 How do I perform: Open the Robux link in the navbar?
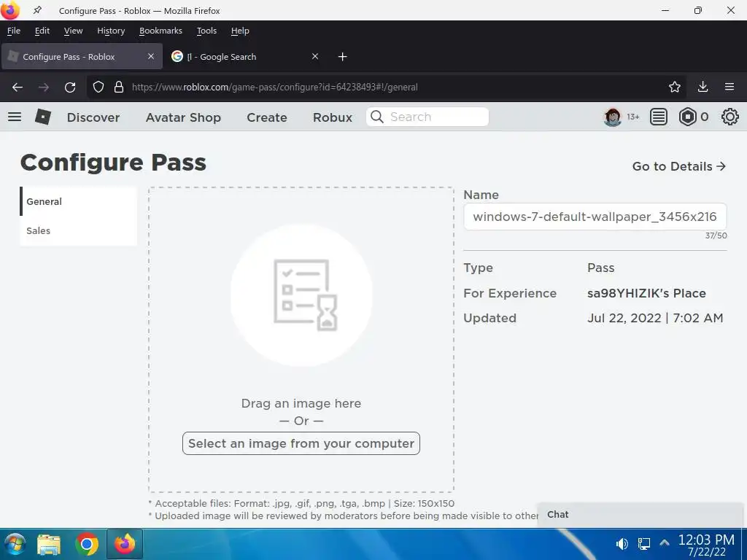[333, 117]
